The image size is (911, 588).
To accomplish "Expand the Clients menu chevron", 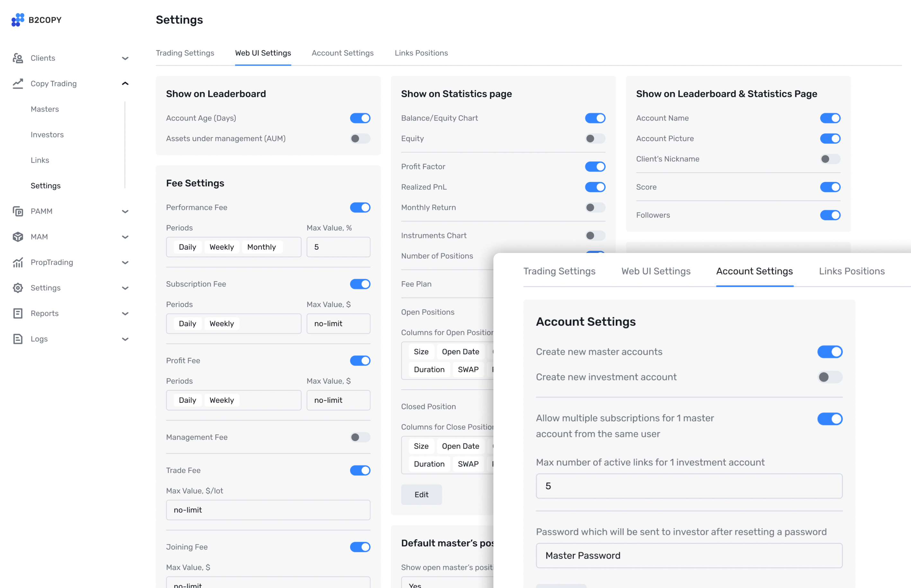I will tap(125, 58).
